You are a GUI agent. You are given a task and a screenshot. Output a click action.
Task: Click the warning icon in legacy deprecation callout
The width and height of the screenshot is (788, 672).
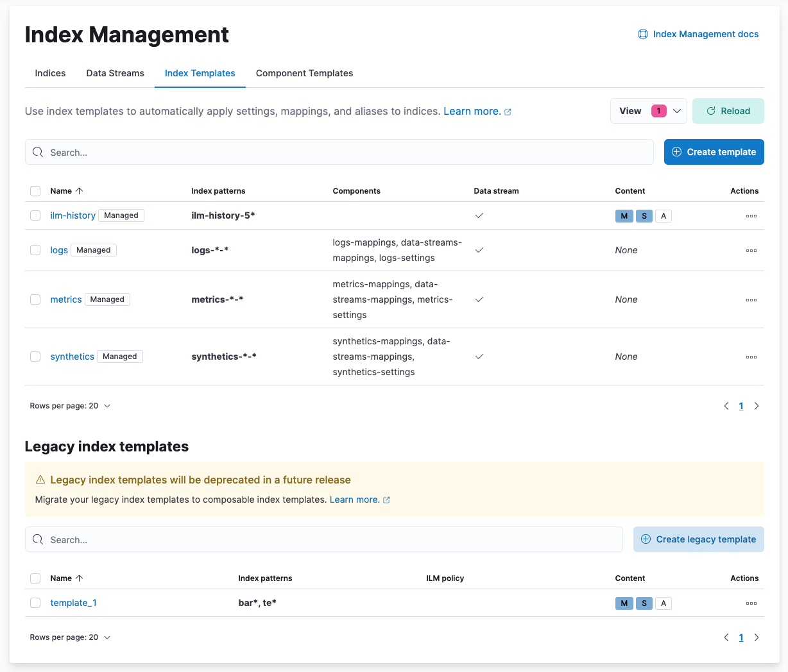(x=40, y=480)
